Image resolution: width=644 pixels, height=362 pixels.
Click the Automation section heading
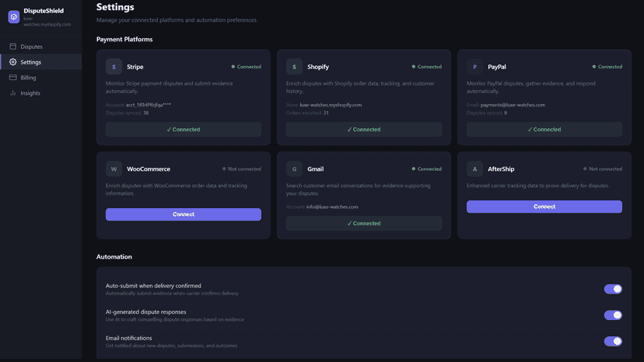pyautogui.click(x=114, y=256)
